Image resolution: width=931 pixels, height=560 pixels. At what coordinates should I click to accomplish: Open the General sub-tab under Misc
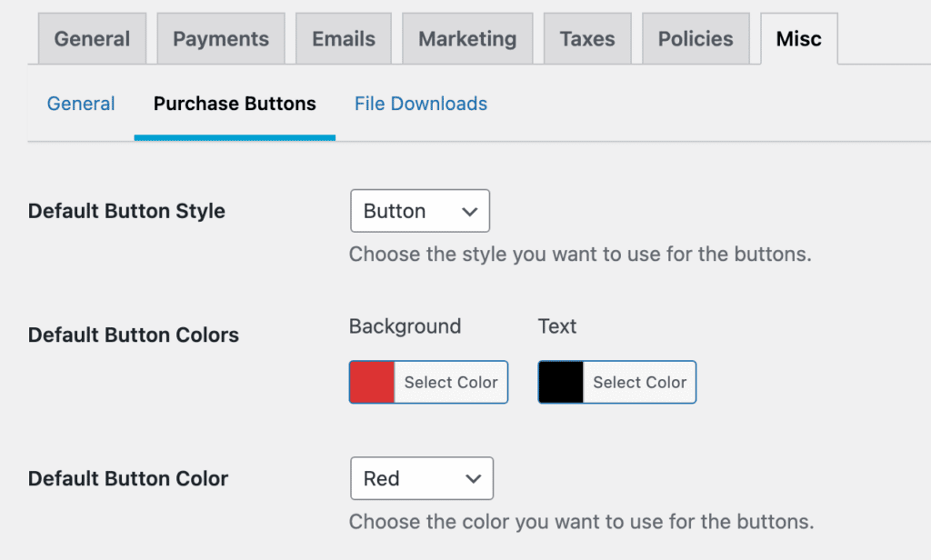coord(81,104)
